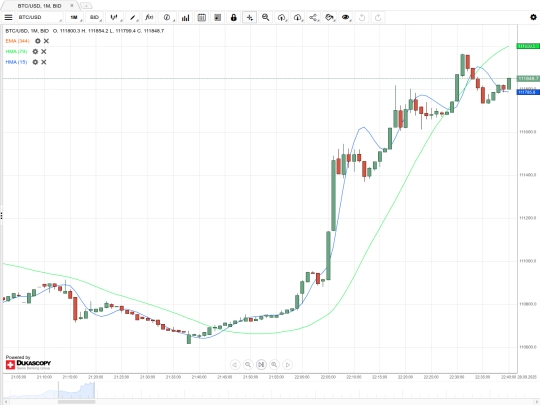Open the BID price side dropdown
Viewport: 540px width, 405px height.
coord(95,17)
